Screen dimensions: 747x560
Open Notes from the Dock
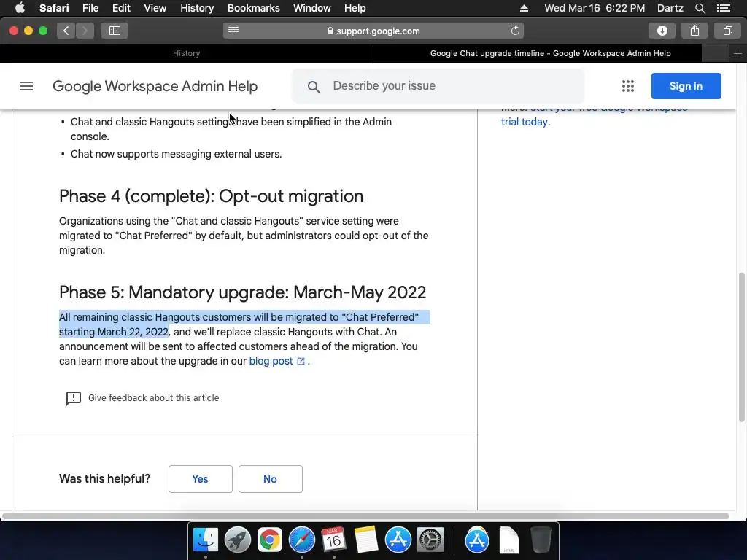point(366,540)
